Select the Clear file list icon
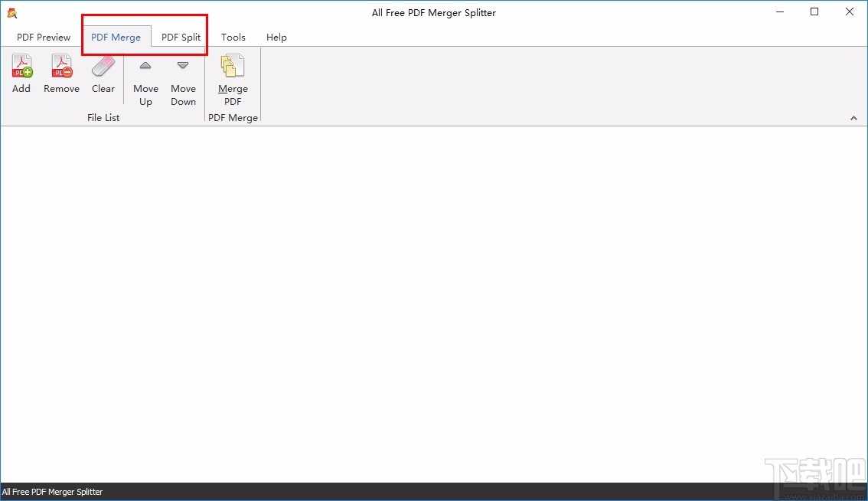868x501 pixels. tap(103, 65)
